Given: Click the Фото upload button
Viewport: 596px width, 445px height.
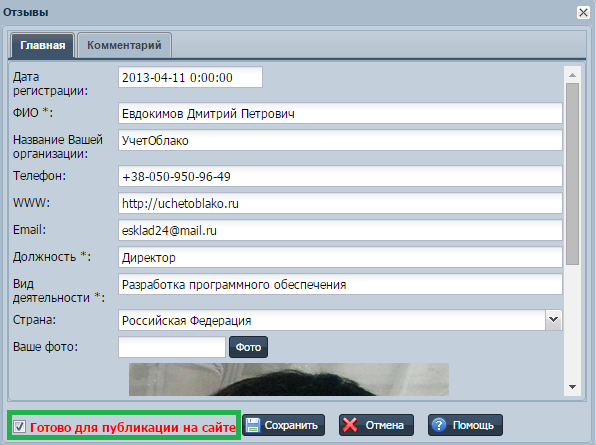Looking at the screenshot, I should (x=248, y=347).
